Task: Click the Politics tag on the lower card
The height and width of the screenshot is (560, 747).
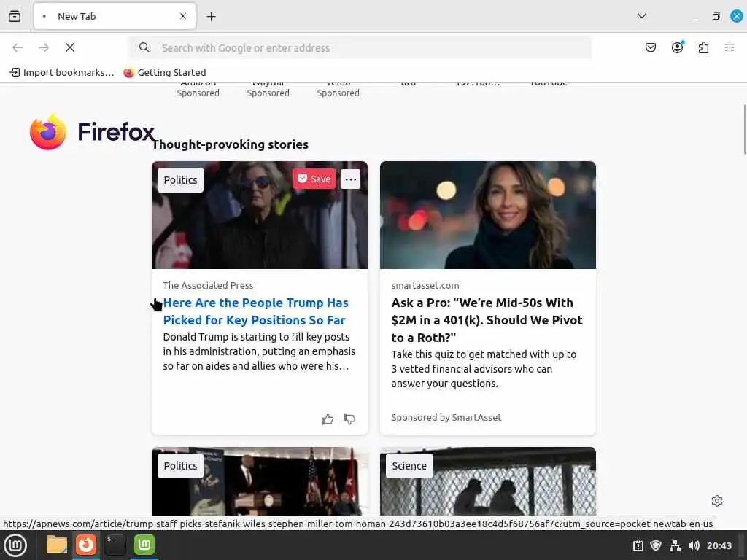Action: (x=180, y=466)
